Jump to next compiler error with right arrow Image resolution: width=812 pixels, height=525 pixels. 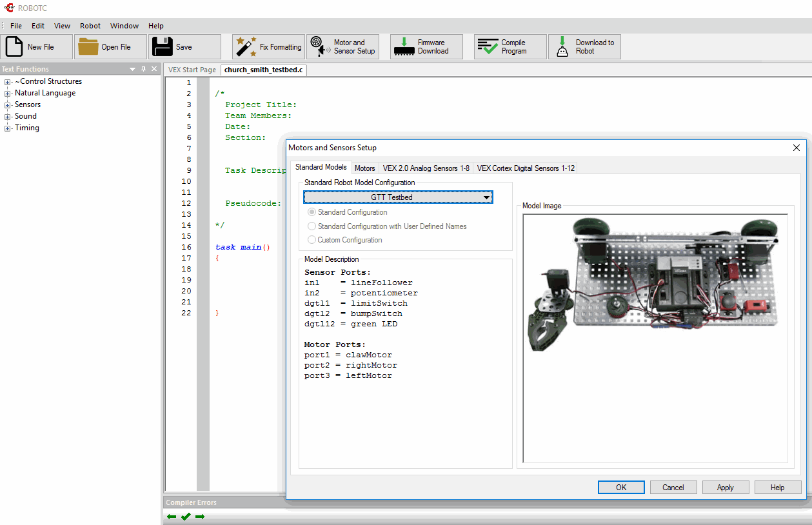[200, 517]
